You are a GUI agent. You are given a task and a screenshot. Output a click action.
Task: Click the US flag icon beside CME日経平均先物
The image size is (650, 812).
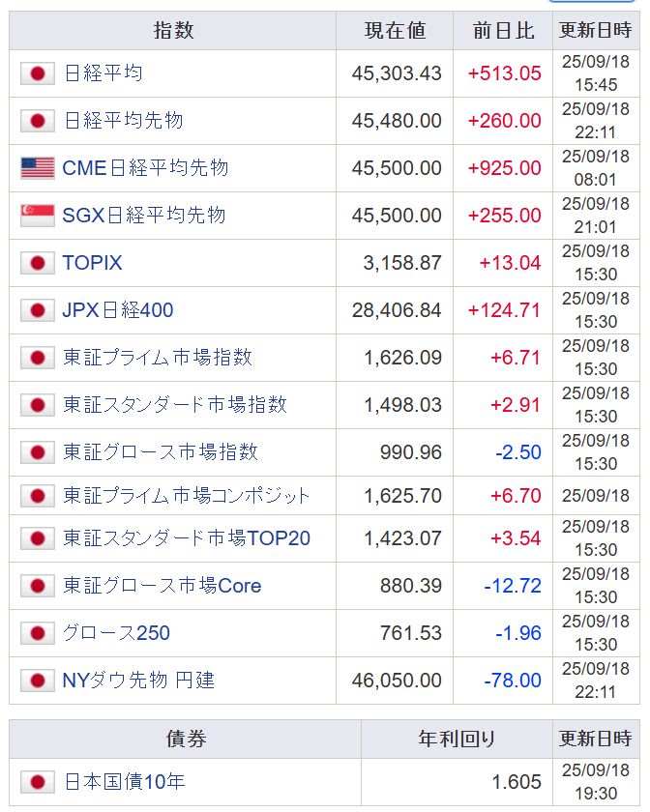click(38, 168)
